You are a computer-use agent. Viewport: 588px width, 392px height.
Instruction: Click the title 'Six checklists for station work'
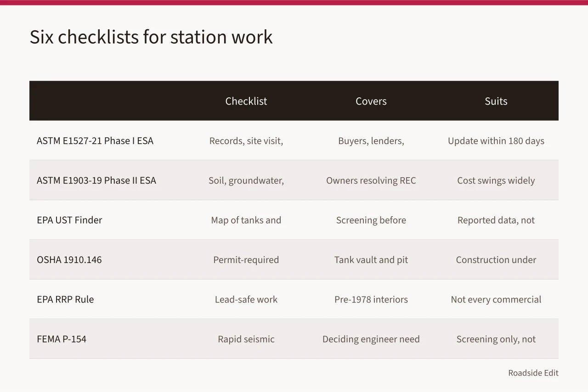[151, 37]
